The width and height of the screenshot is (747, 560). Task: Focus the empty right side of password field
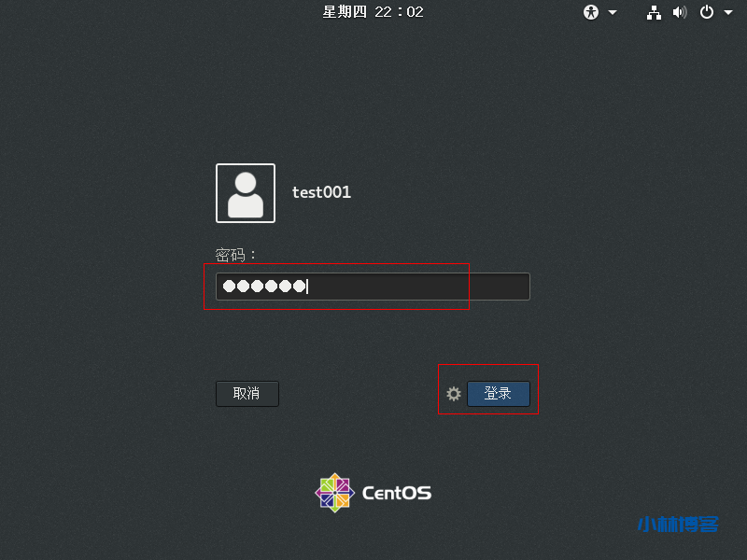pyautogui.click(x=420, y=287)
